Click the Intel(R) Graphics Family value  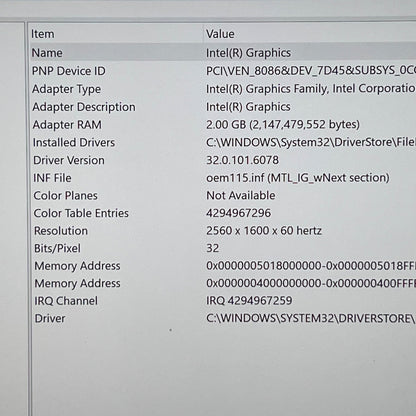point(311,89)
